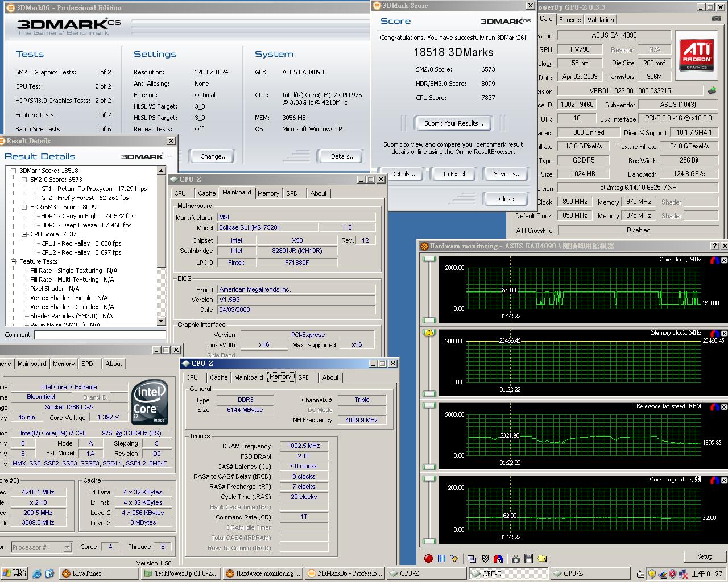Collapse the CPU Score: 7837 tree node

click(x=24, y=234)
